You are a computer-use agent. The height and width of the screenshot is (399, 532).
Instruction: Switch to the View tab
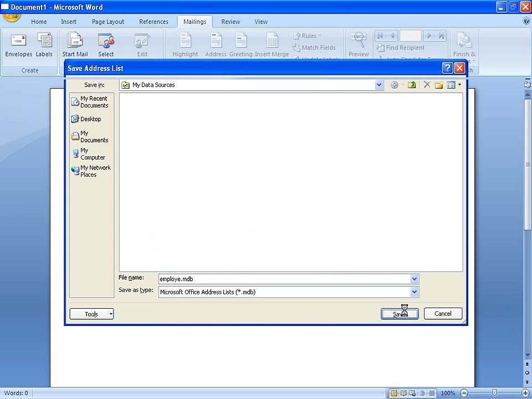261,22
